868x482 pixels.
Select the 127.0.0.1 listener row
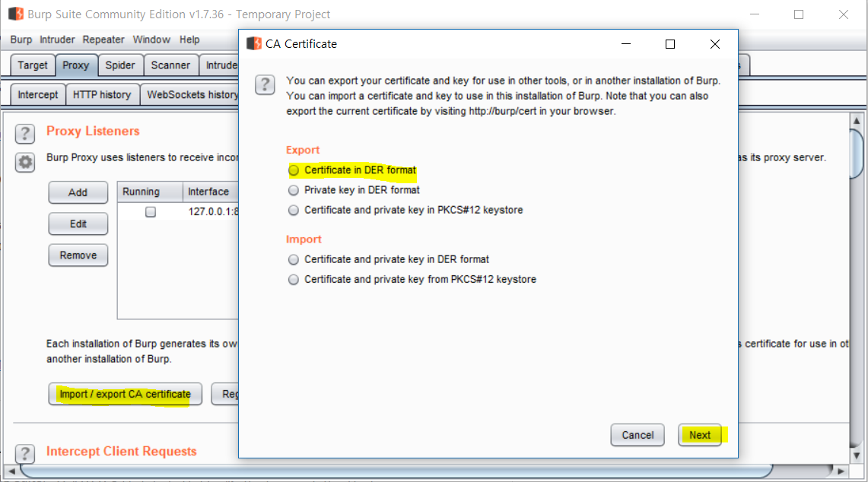[x=178, y=211]
